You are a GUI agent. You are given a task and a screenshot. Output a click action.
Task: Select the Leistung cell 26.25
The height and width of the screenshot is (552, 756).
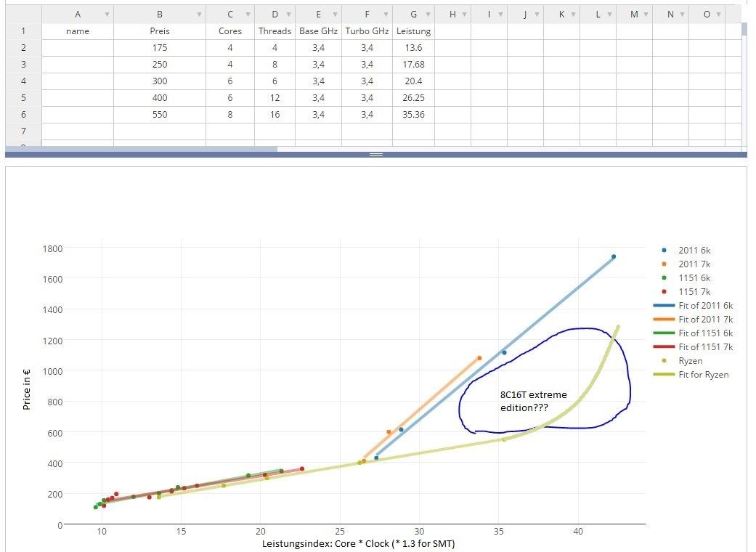pos(414,98)
